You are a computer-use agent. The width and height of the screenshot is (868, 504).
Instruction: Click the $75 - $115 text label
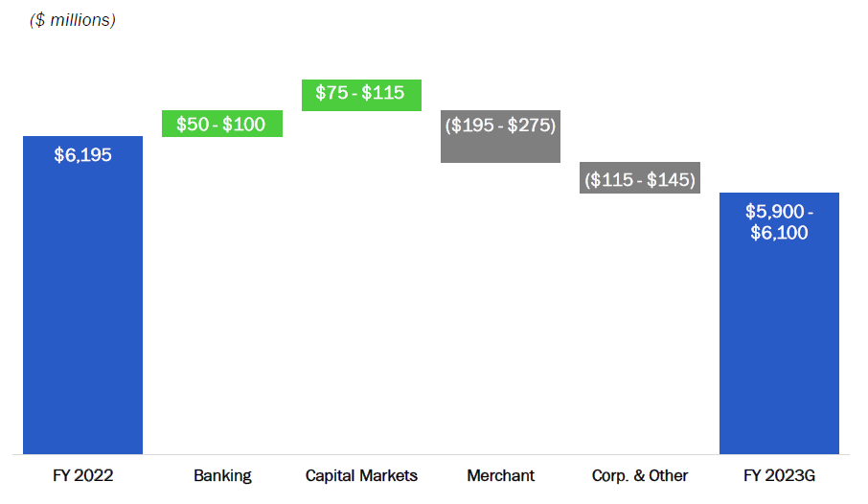[x=360, y=93]
